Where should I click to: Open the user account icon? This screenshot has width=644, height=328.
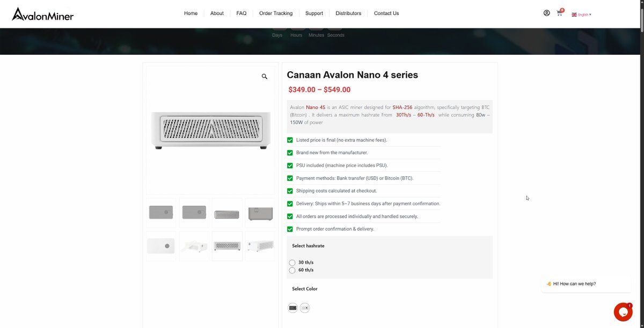point(546,13)
